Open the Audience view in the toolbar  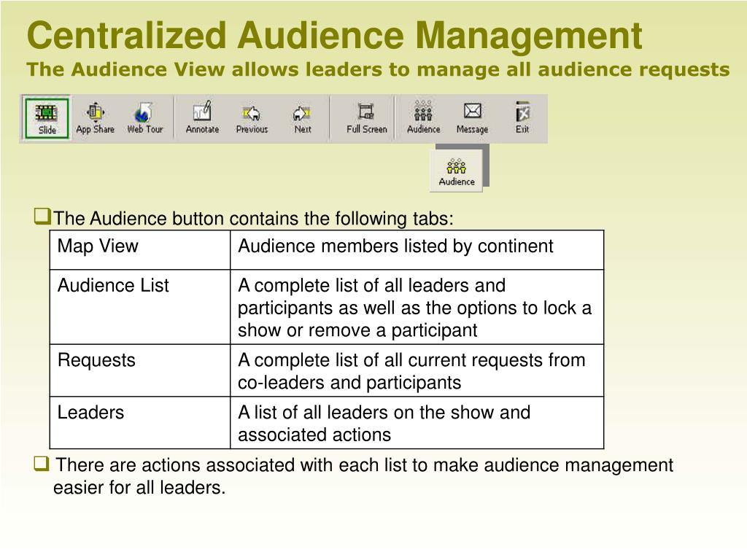[x=424, y=119]
